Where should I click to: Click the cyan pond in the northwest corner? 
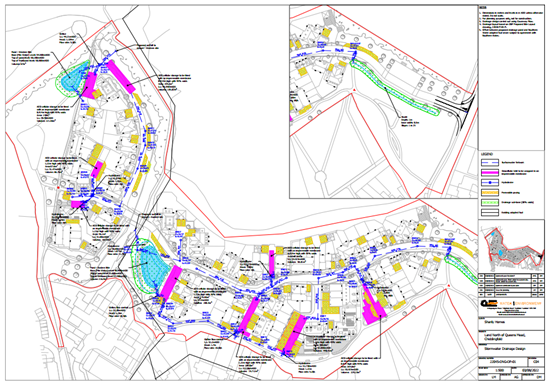pyautogui.click(x=73, y=78)
